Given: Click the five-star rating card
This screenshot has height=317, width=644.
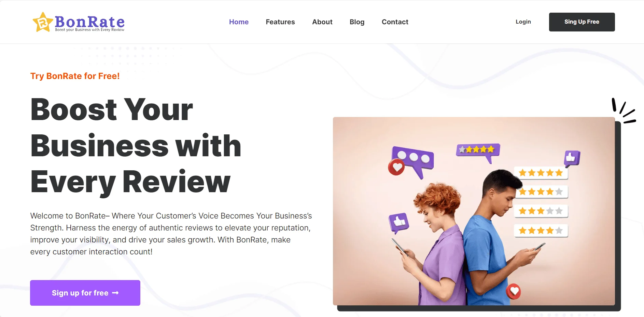Looking at the screenshot, I should [x=541, y=173].
